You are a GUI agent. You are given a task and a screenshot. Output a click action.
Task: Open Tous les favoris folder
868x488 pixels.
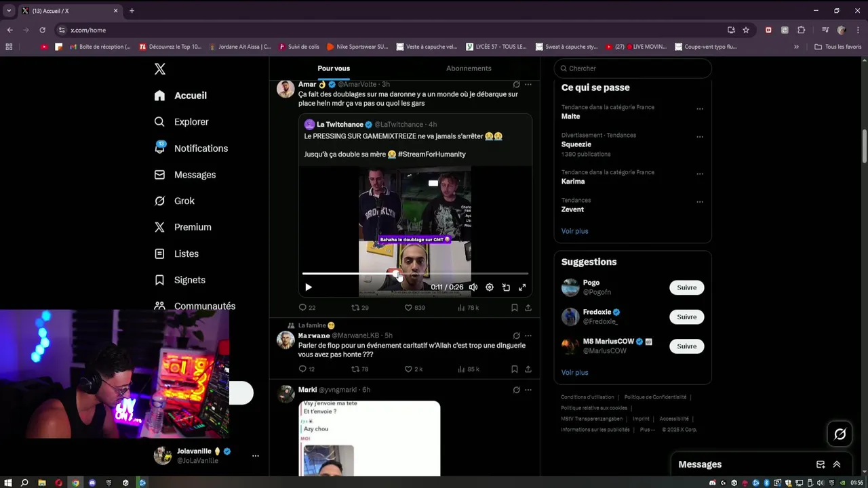837,47
